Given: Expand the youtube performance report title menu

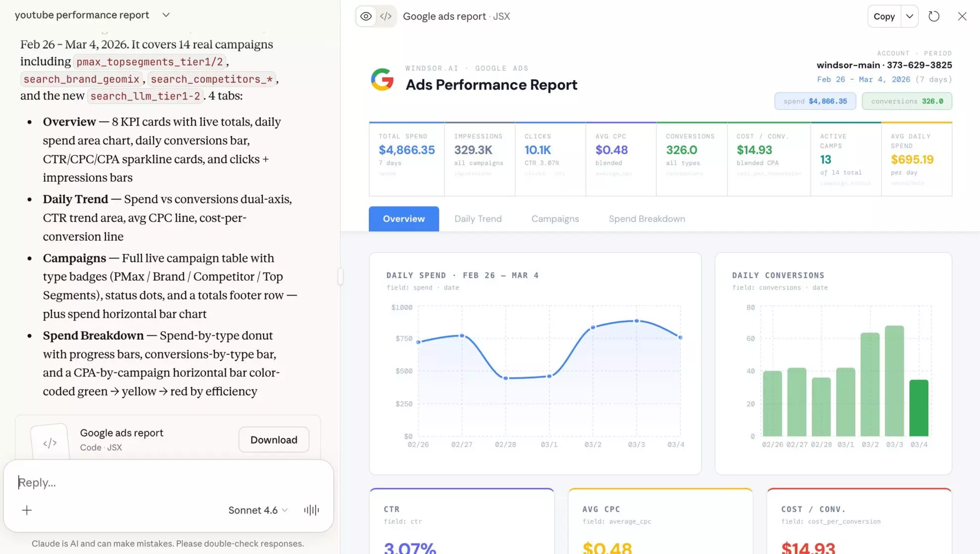Looking at the screenshot, I should coord(166,15).
